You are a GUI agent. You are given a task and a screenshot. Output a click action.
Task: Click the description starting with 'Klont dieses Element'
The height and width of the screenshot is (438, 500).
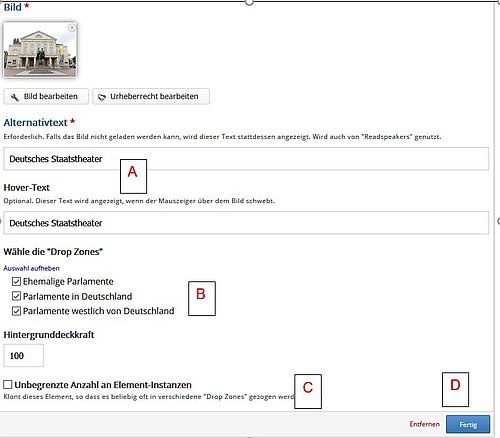tap(149, 397)
